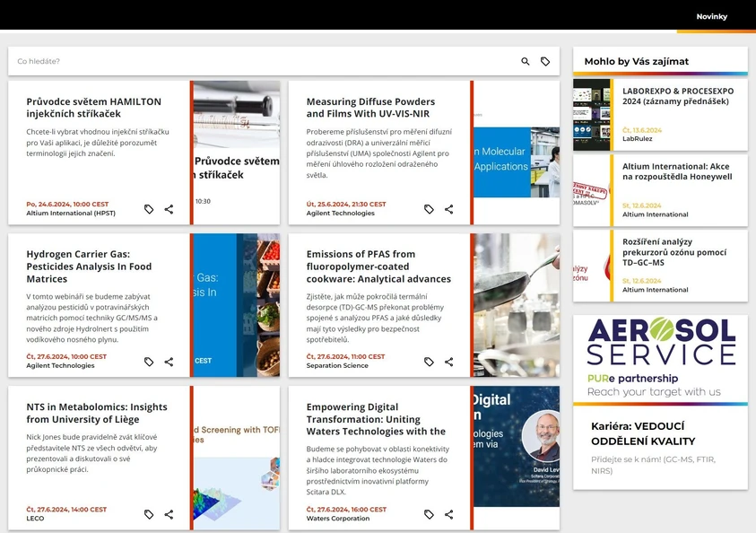
Task: Select the Novinky tab
Action: point(711,16)
